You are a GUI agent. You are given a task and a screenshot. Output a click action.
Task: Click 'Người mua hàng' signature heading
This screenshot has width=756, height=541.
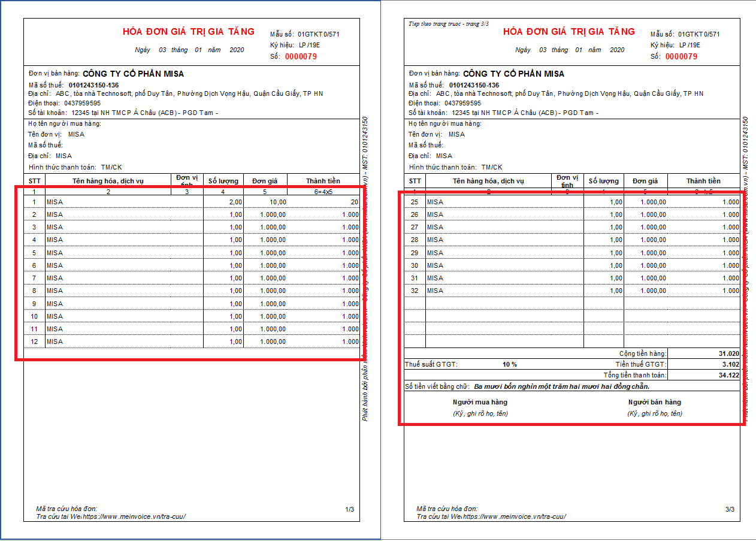coord(480,402)
